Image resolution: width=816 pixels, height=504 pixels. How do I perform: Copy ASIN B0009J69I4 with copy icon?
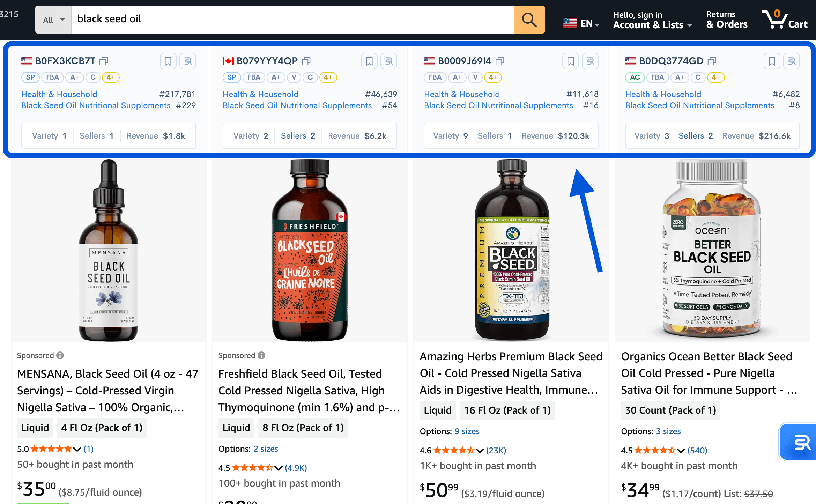(x=500, y=61)
